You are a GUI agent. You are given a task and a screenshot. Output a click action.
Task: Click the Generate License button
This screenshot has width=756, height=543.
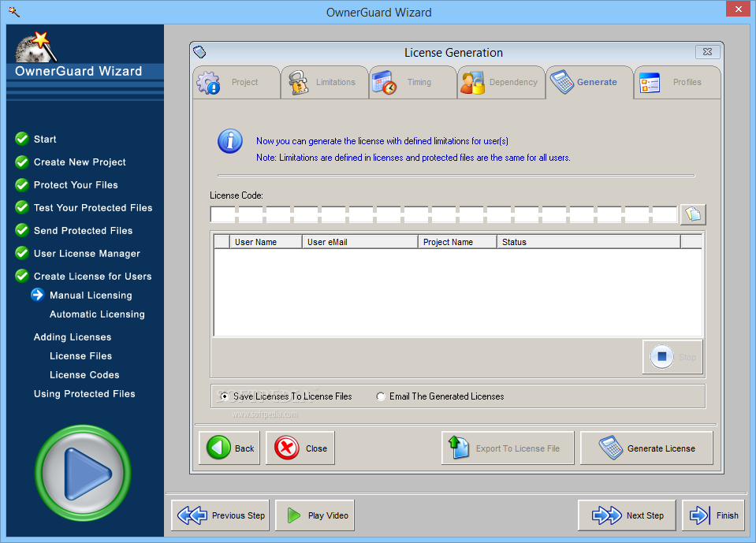coord(646,448)
